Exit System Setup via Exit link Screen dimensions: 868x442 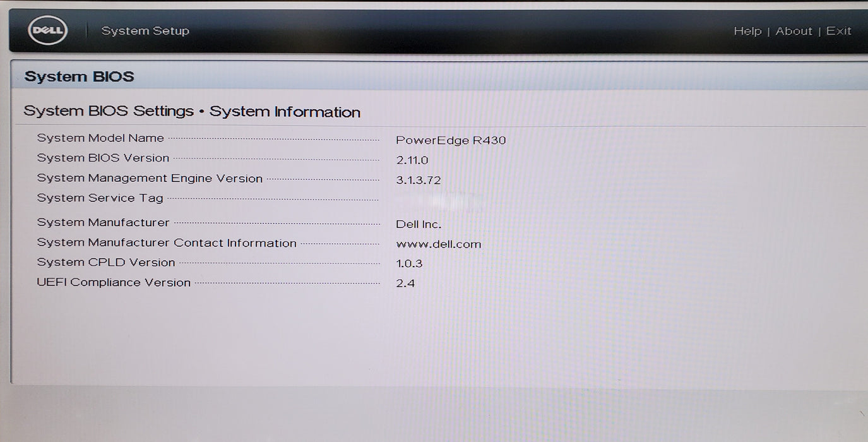click(838, 31)
